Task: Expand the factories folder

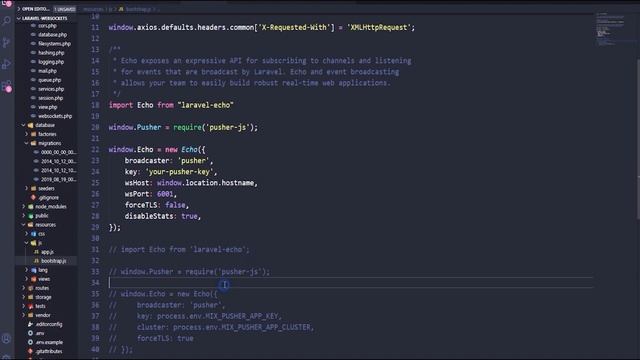Action: click(27, 134)
